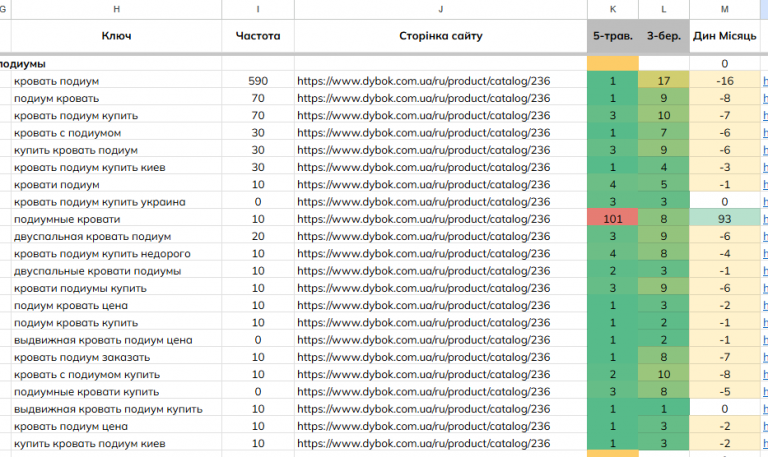Select dynamics value -16

tap(725, 81)
